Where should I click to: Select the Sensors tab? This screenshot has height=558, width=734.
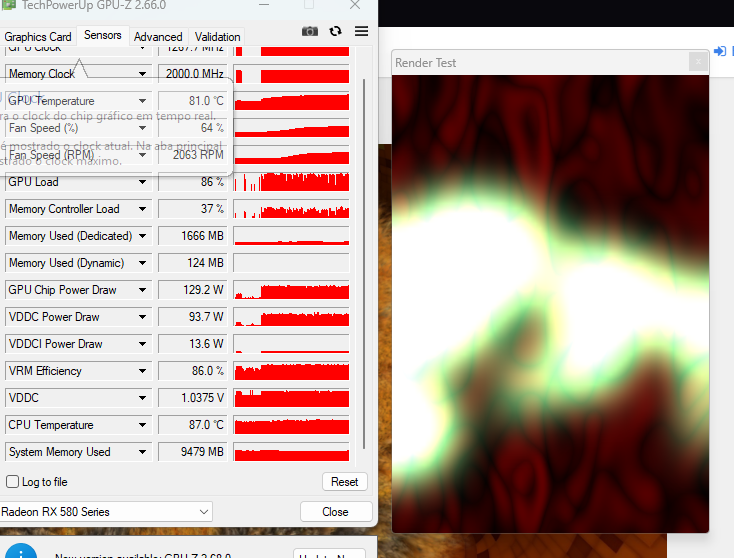(103, 35)
